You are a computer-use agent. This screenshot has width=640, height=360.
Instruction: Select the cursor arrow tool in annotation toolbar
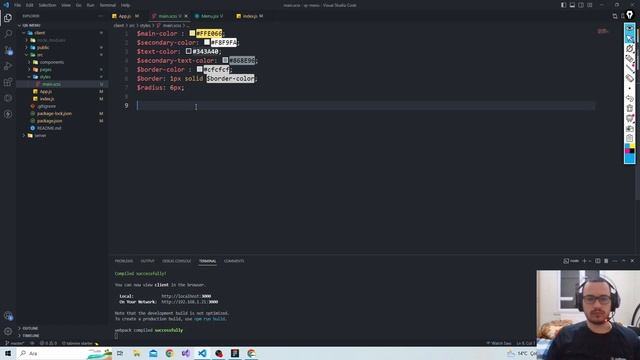coord(630,38)
